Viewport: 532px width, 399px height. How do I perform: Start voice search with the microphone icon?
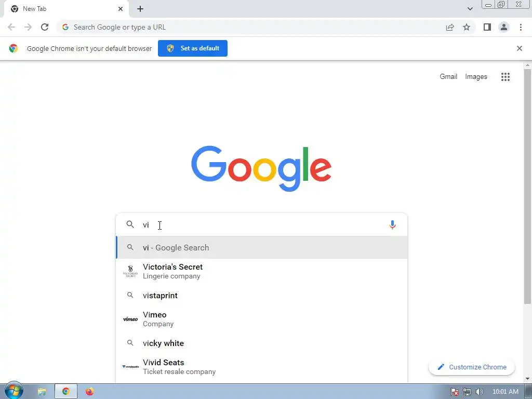click(x=392, y=224)
